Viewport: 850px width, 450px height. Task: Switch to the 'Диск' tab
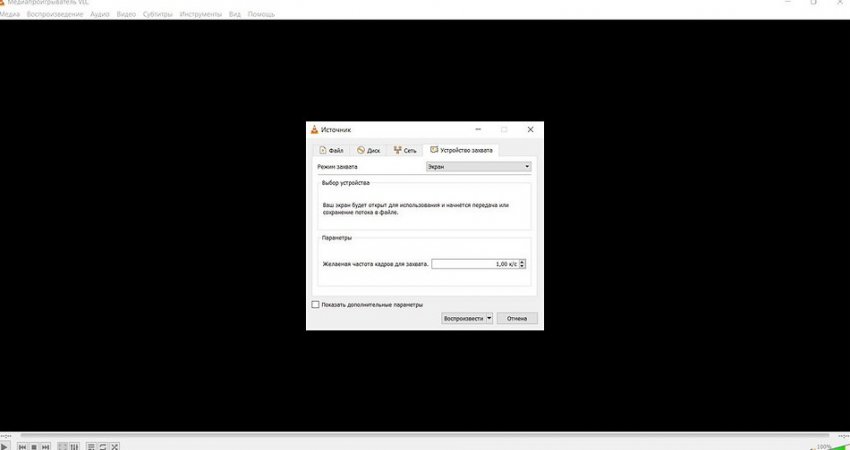368,150
